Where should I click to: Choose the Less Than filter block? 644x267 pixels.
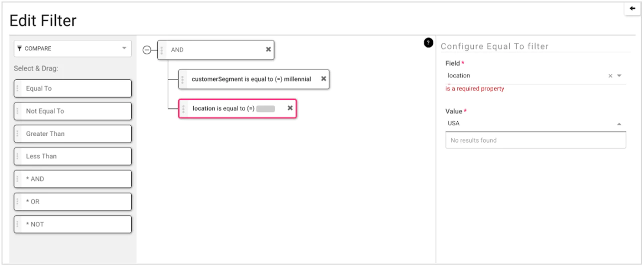[73, 156]
